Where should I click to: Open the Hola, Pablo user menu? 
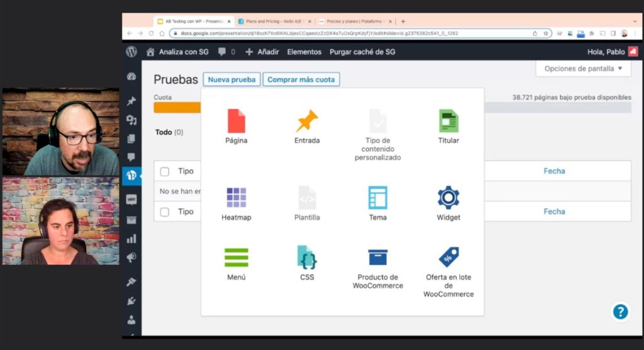coord(612,52)
